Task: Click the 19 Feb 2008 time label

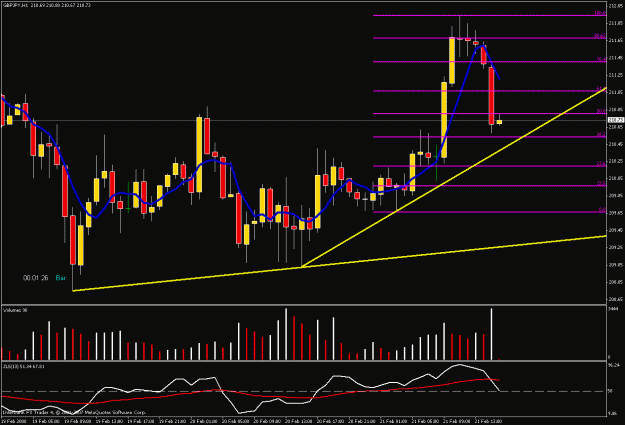Action: coord(12,421)
